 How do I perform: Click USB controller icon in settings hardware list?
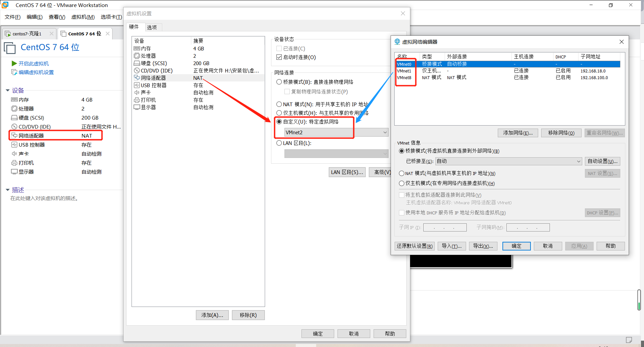pos(137,85)
